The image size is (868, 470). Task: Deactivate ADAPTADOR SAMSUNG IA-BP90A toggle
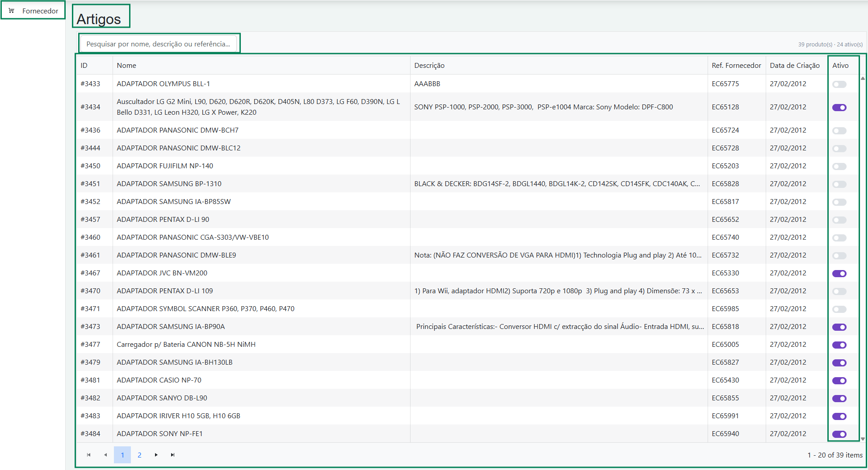coord(839,327)
